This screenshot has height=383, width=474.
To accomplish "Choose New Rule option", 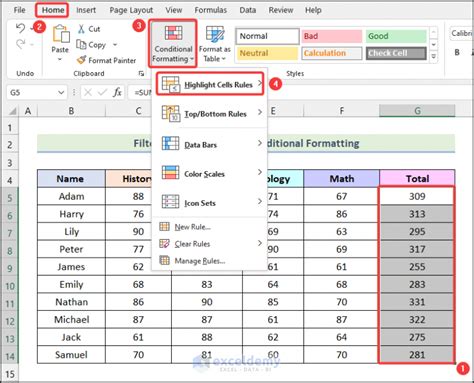I will [x=192, y=227].
